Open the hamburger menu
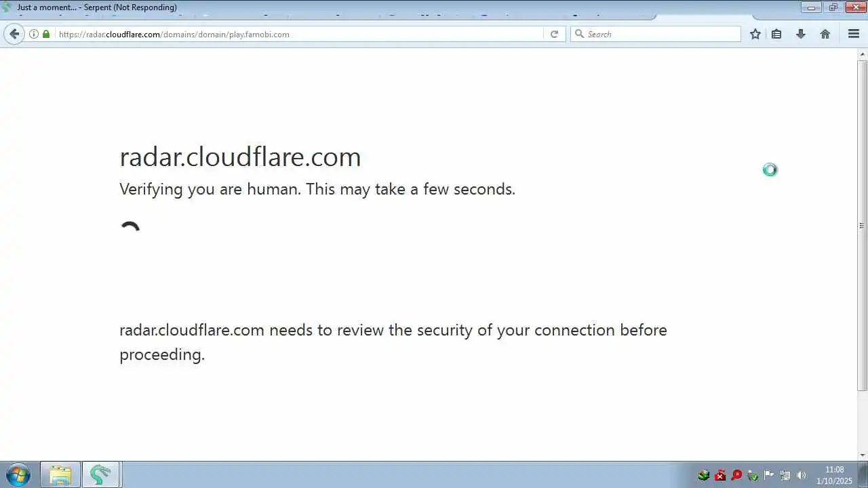This screenshot has width=868, height=488. tap(854, 34)
